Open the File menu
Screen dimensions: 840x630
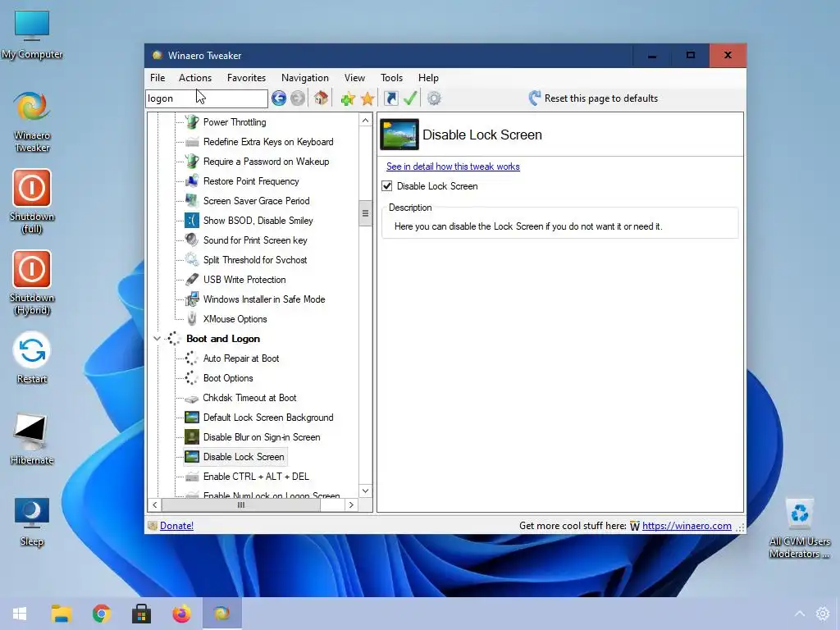157,78
